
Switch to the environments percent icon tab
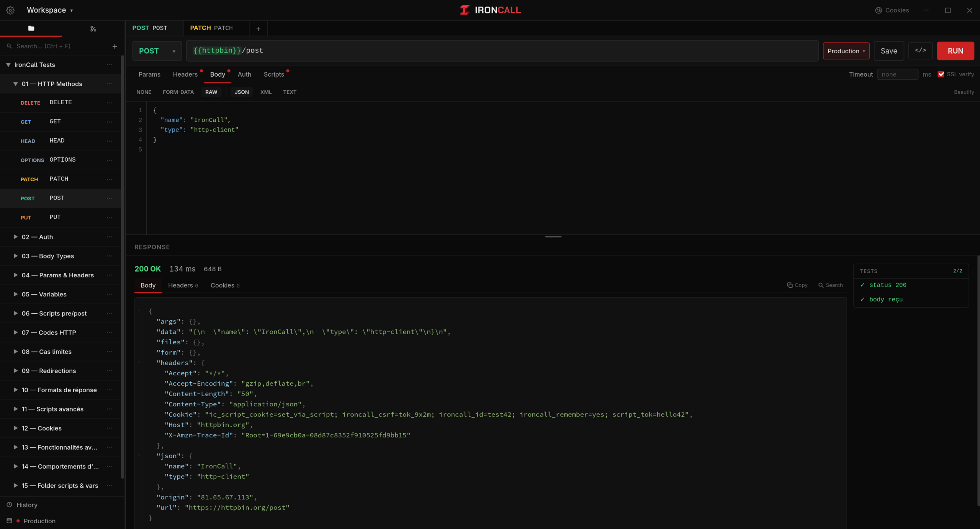click(x=93, y=29)
